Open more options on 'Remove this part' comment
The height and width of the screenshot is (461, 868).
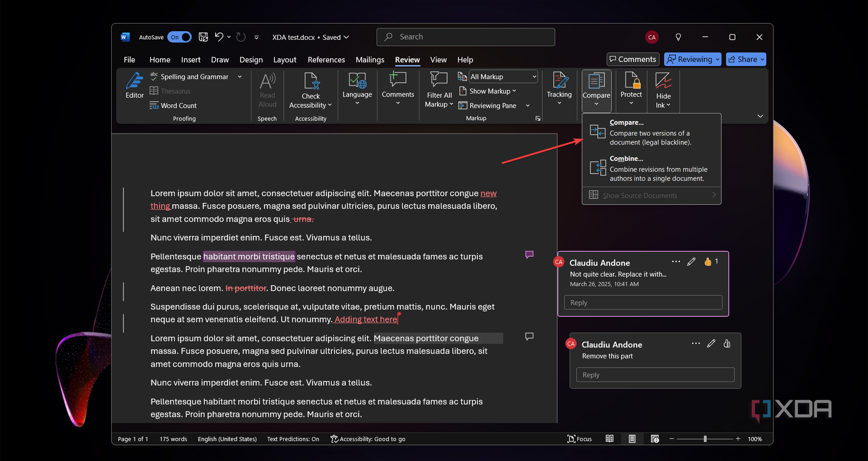696,344
